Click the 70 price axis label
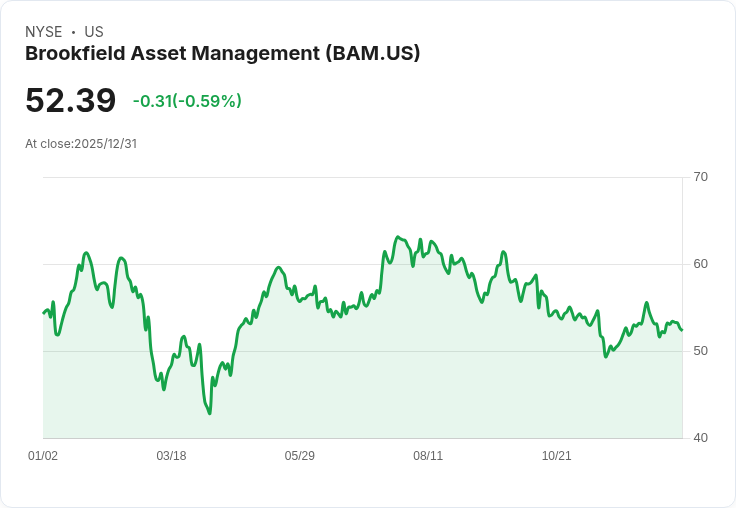 (700, 177)
